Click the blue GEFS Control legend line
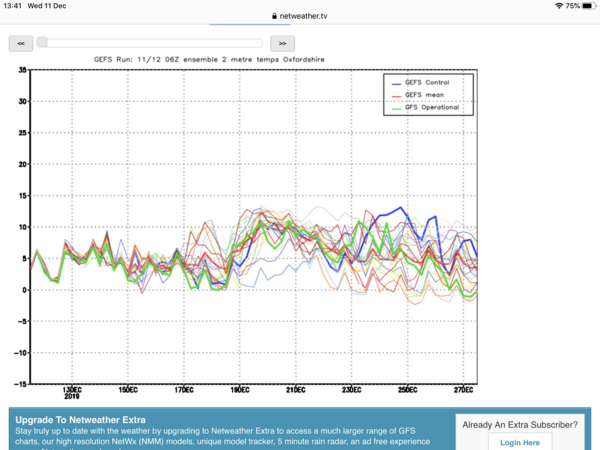Screen dimensions: 600x450 coord(397,83)
